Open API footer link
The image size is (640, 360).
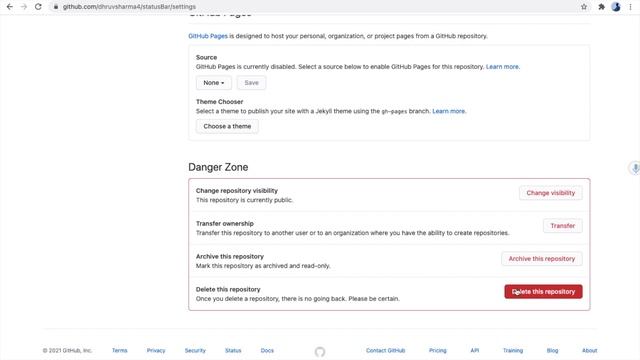click(x=475, y=350)
